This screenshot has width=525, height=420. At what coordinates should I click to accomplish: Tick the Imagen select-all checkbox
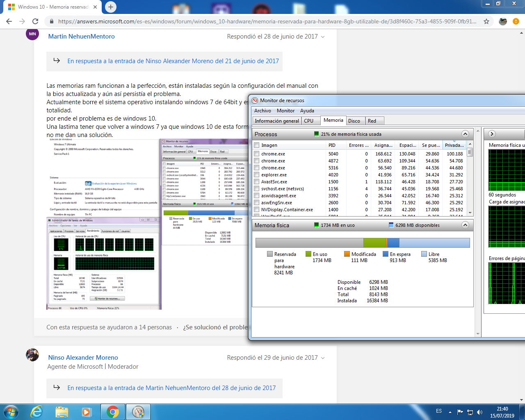pyautogui.click(x=257, y=145)
